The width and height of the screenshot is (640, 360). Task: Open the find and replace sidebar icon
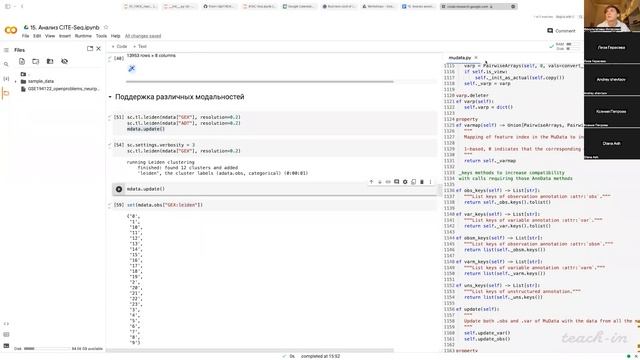click(x=6, y=64)
